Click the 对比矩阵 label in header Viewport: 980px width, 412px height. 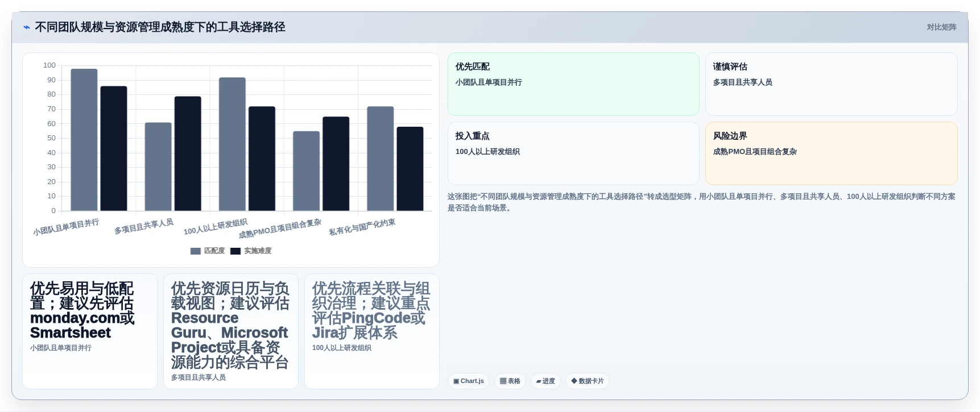point(941,27)
